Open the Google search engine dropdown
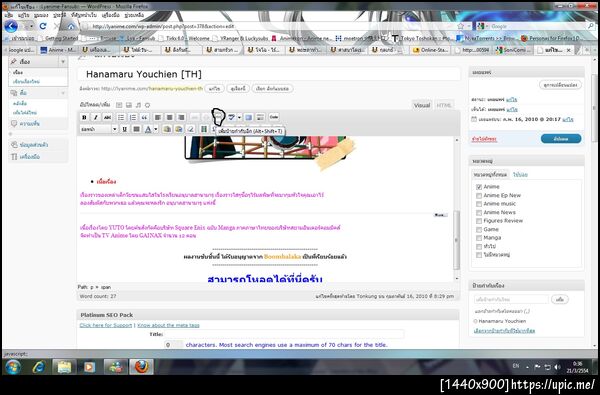Screen dimensions: 600x395 pos(482,26)
